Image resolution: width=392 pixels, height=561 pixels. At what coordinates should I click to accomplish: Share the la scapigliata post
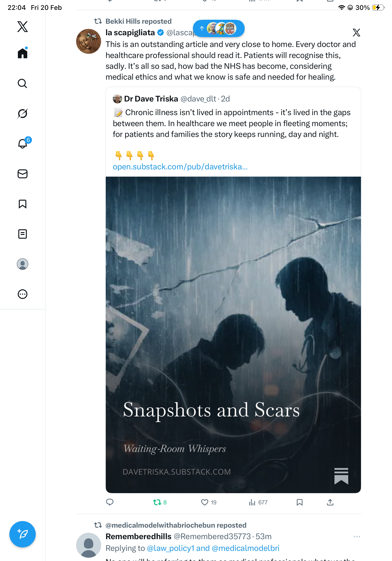(330, 502)
